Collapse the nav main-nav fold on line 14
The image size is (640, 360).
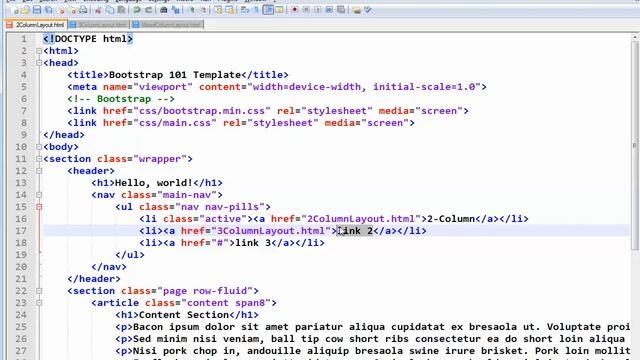coord(39,195)
